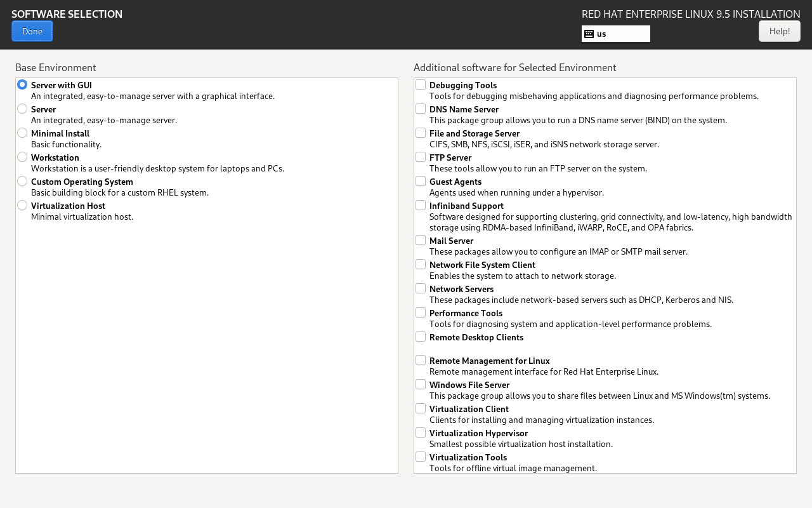
Task: Enable Performance Tools checkbox
Action: click(421, 312)
